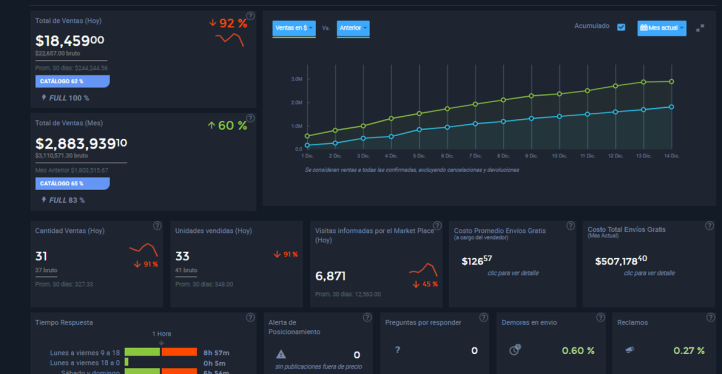Open help icon on Cantidad Ventas (Hoy)
This screenshot has width=722, height=374.
[157, 226]
